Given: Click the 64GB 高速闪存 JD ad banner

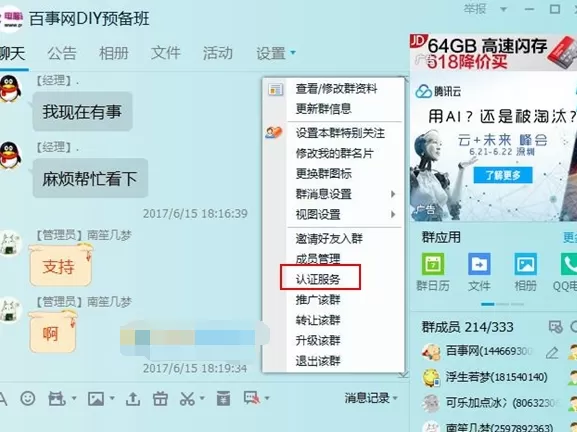Looking at the screenshot, I should tap(493, 52).
